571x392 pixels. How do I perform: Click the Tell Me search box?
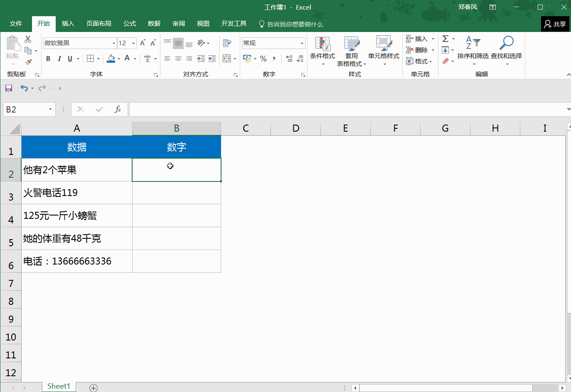pos(291,24)
